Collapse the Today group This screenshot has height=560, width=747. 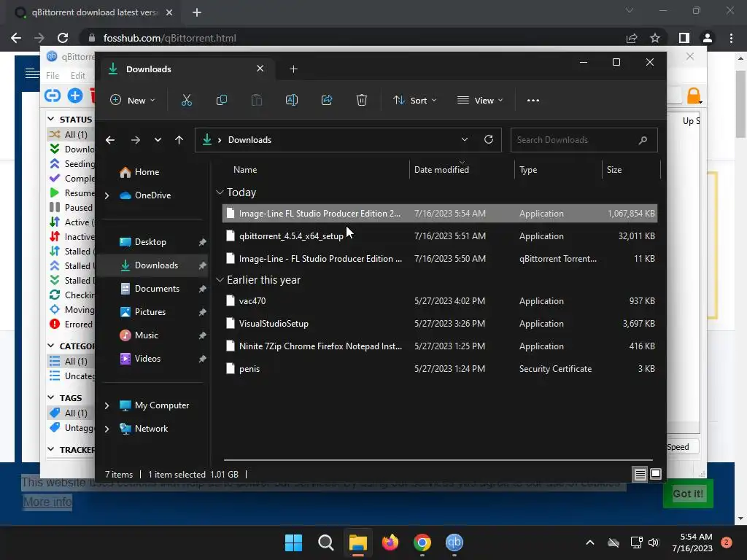220,192
